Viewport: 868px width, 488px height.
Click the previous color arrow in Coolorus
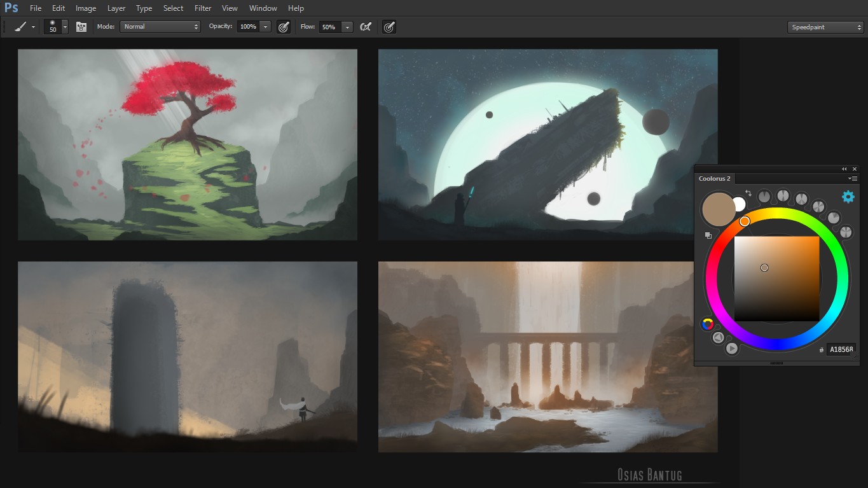718,338
